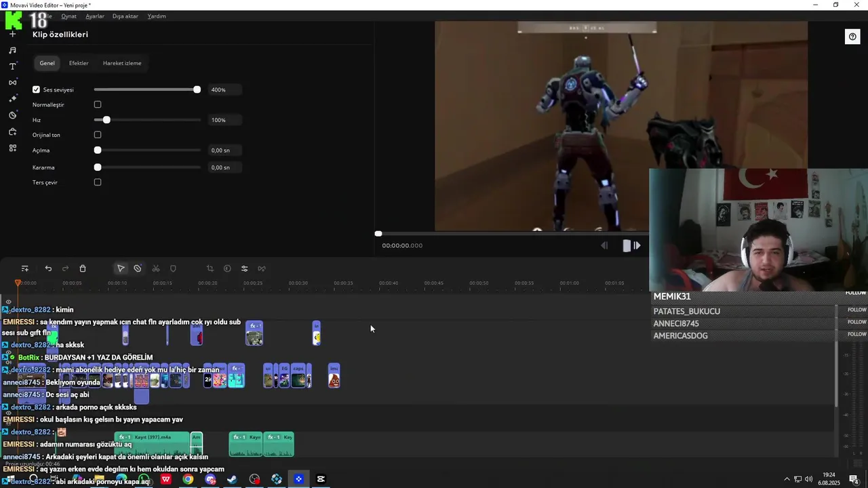
Task: Switch to the Genel tab
Action: click(47, 63)
